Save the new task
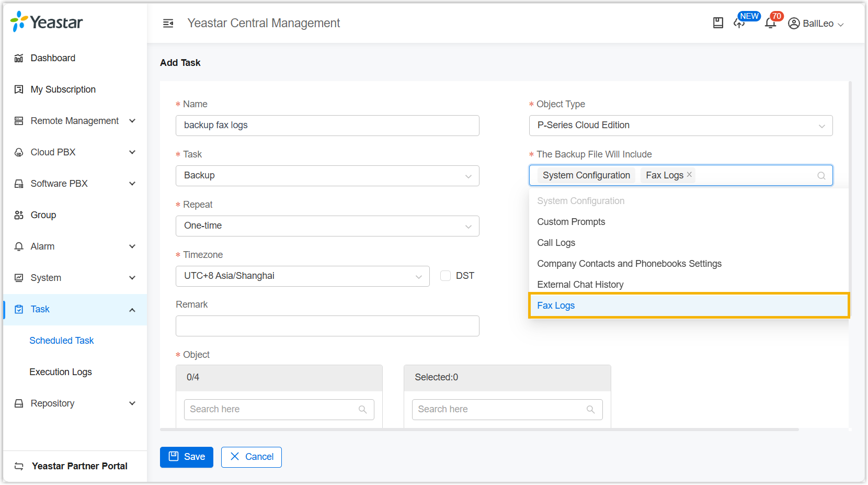 (x=187, y=457)
